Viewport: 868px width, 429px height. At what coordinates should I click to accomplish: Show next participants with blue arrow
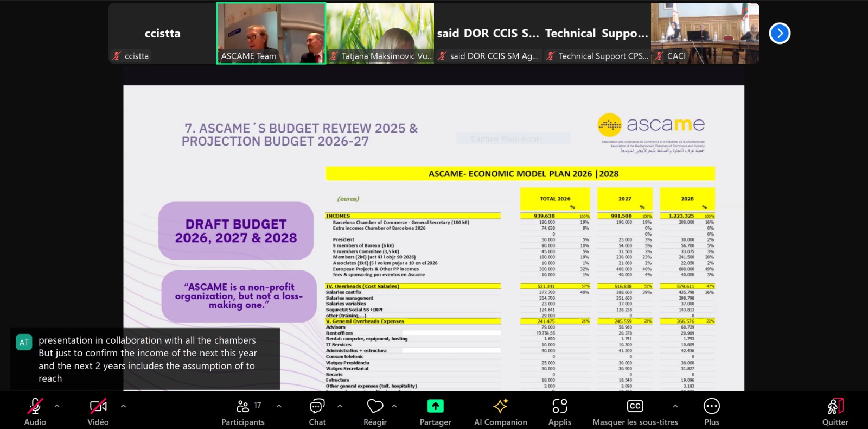point(780,33)
